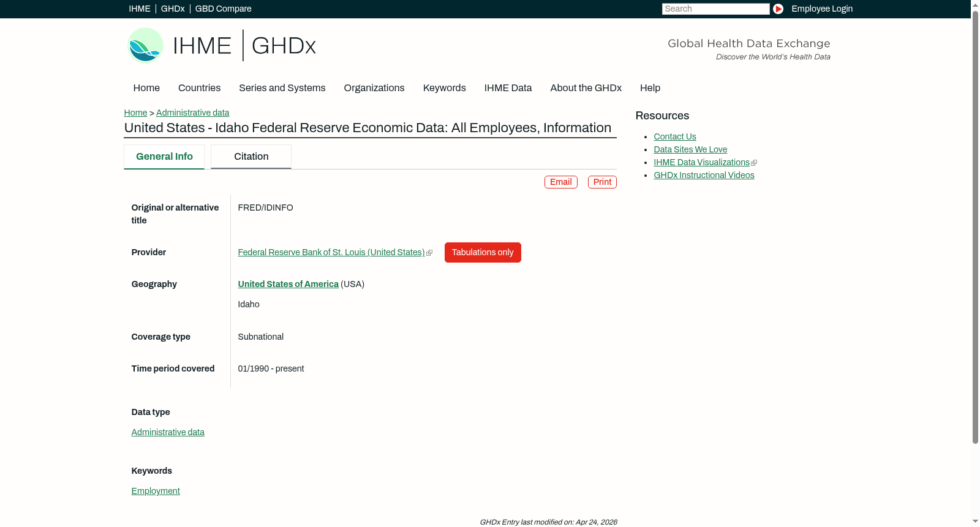Image resolution: width=980 pixels, height=527 pixels.
Task: Click the GHDx Entry last modified date
Action: click(x=548, y=522)
